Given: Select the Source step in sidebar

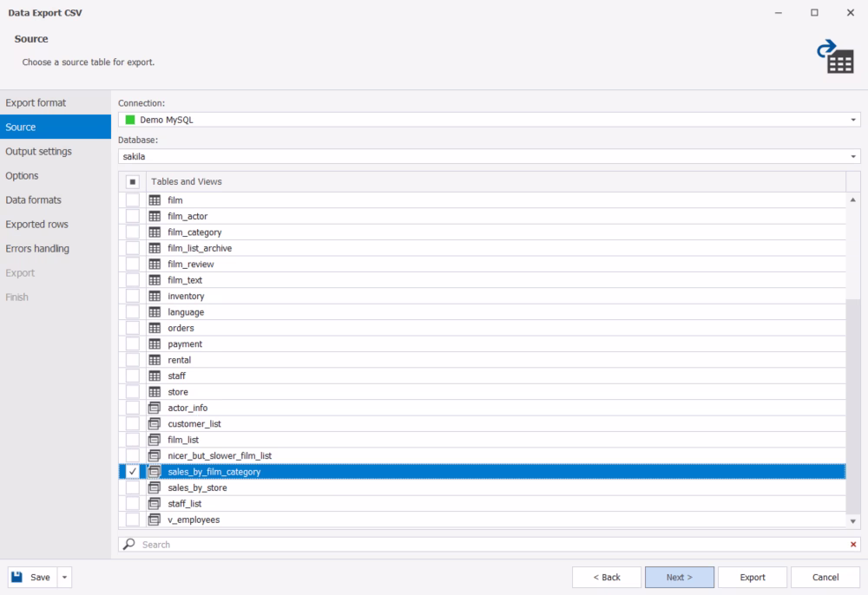Looking at the screenshot, I should [x=56, y=127].
